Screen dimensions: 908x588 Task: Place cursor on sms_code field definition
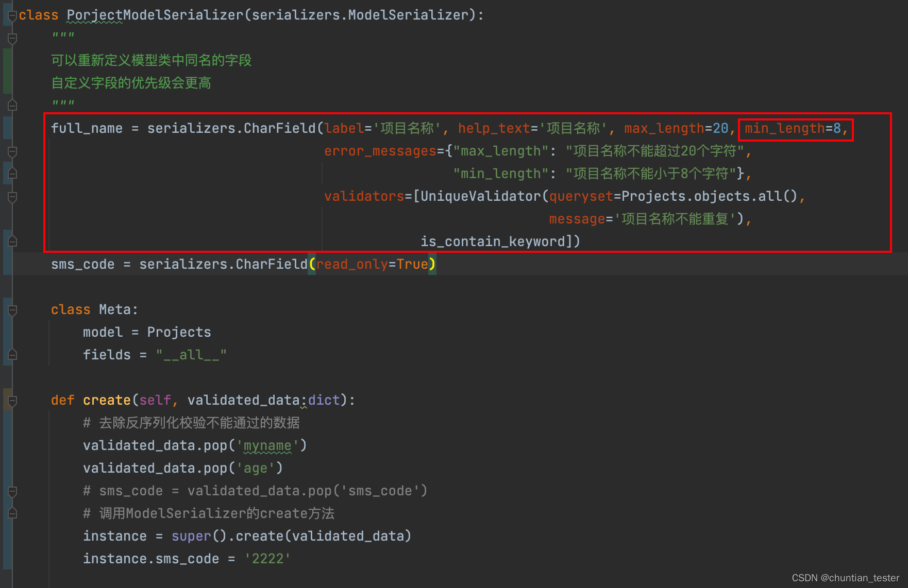pyautogui.click(x=82, y=264)
